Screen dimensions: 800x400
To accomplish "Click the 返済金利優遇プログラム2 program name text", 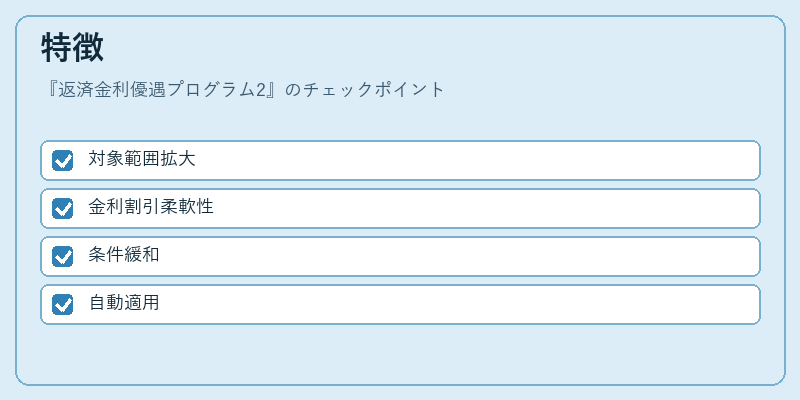I will coord(162,90).
